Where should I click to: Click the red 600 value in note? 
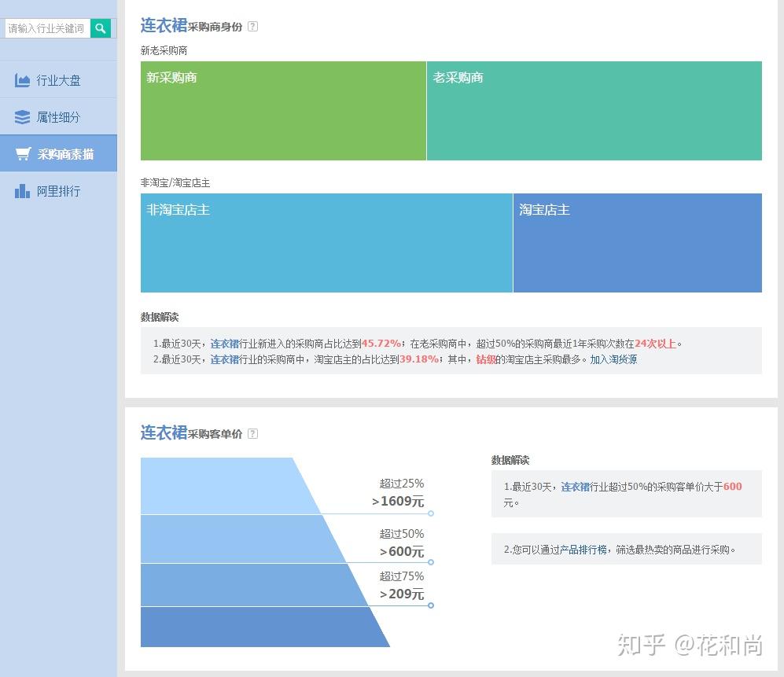coord(733,487)
